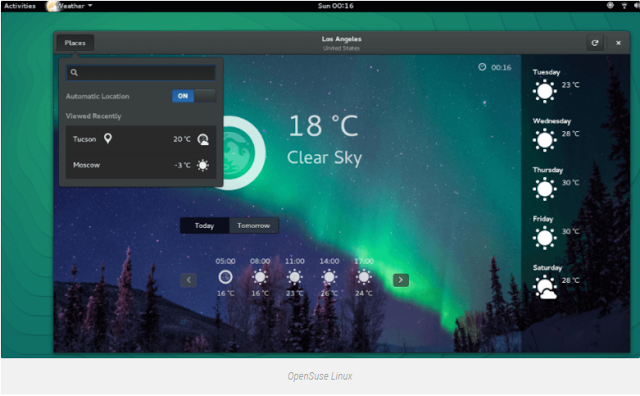Click the 14:00 sunny forecast icon
Image resolution: width=640 pixels, height=396 pixels.
pyautogui.click(x=329, y=277)
